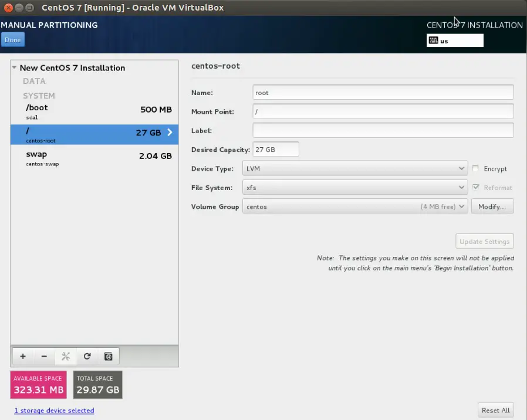Click into the Desired Capacity field
This screenshot has height=420, width=527.
coord(276,149)
